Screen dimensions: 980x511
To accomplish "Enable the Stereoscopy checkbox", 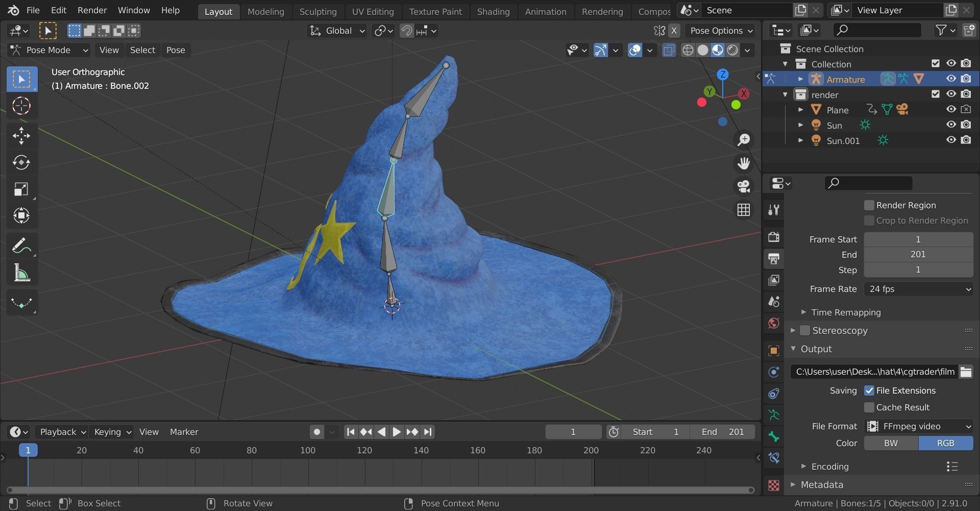I will click(805, 330).
